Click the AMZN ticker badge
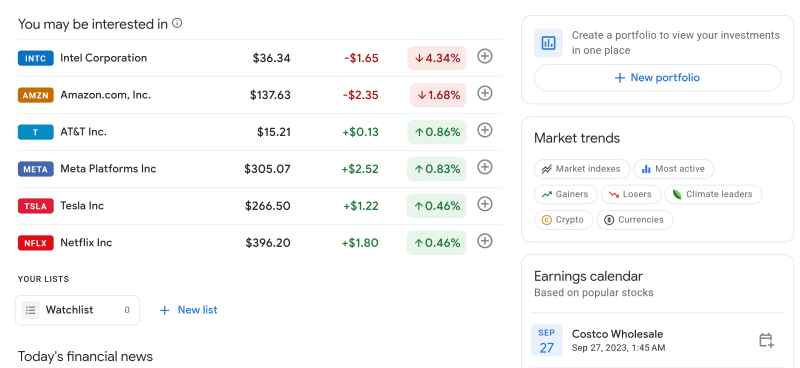 (36, 95)
